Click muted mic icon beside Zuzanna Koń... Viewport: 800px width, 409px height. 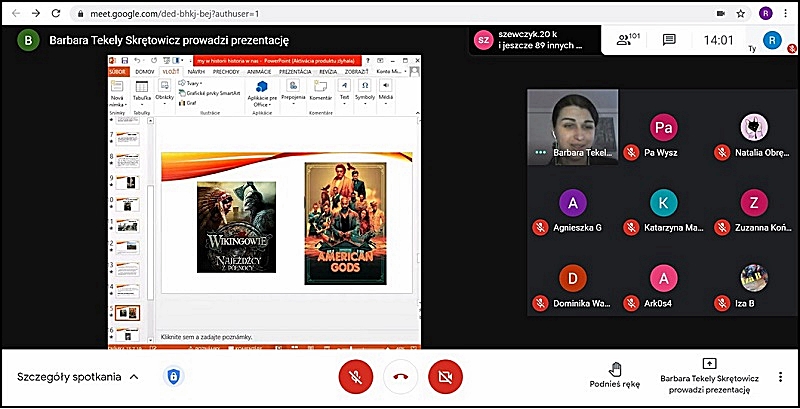[x=721, y=227]
